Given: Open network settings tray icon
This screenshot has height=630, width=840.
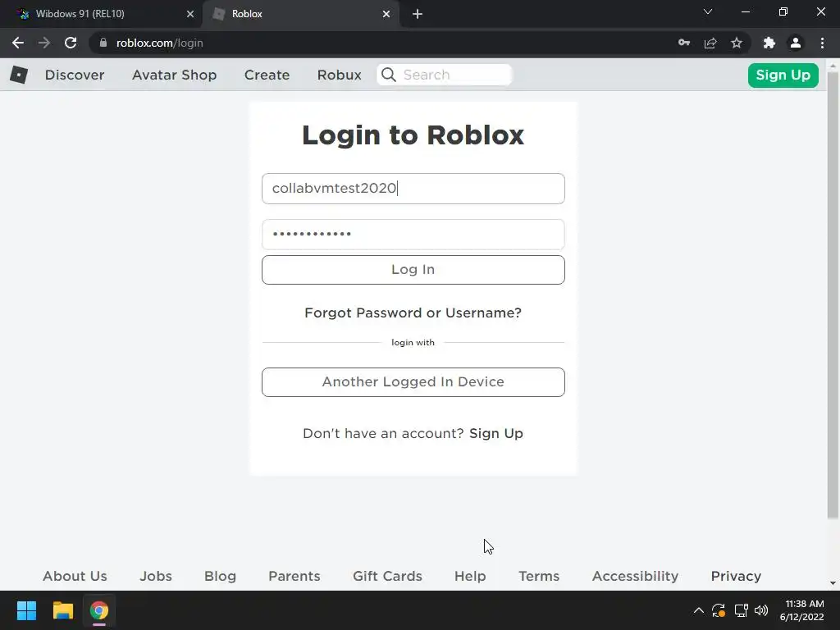Looking at the screenshot, I should [x=741, y=610].
